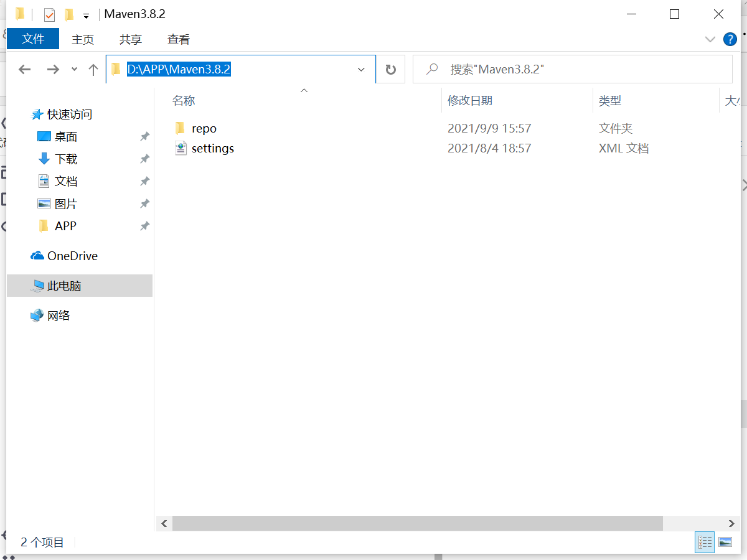Expand the address bar folder history dropdown

tap(361, 69)
